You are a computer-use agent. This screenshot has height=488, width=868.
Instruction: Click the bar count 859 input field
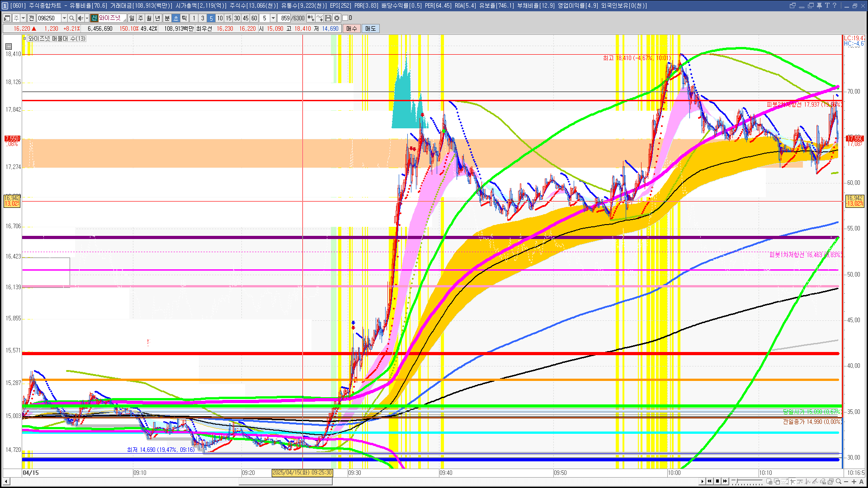pyautogui.click(x=285, y=18)
